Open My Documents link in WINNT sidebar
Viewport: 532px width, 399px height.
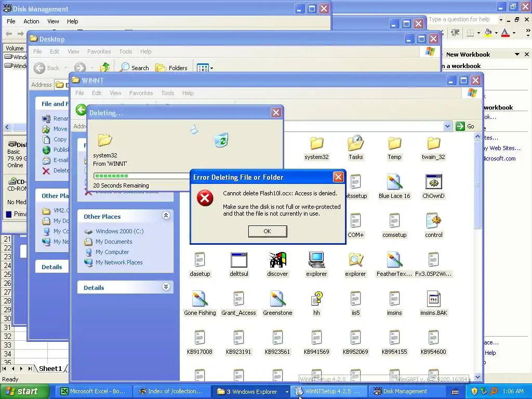(x=114, y=242)
